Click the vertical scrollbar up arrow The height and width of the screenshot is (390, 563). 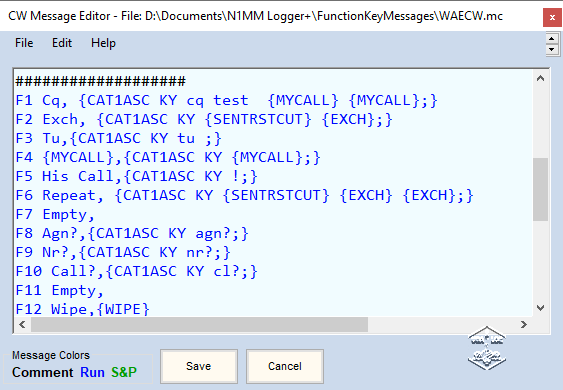540,78
